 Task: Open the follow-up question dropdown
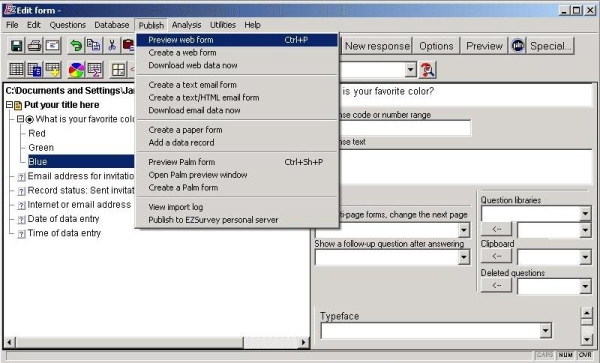463,257
